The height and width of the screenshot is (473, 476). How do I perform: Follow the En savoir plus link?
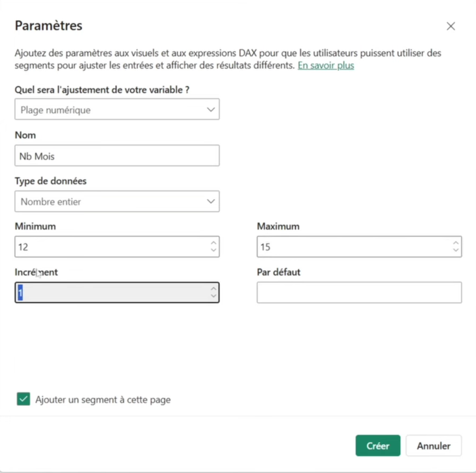tap(326, 66)
